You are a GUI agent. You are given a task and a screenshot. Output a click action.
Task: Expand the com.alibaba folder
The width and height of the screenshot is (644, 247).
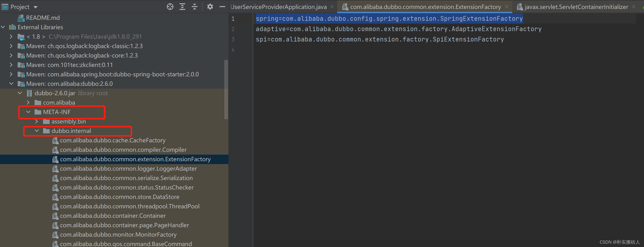coord(28,103)
